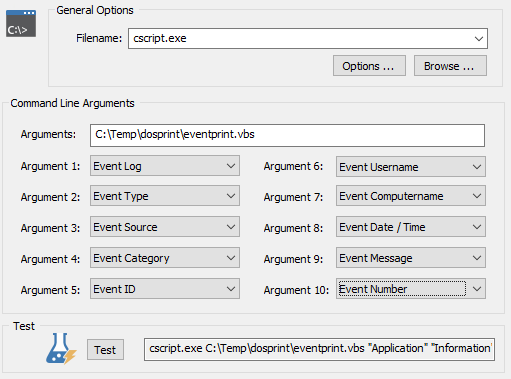Image resolution: width=511 pixels, height=379 pixels.
Task: Click the test command line preview field
Action: (x=319, y=349)
